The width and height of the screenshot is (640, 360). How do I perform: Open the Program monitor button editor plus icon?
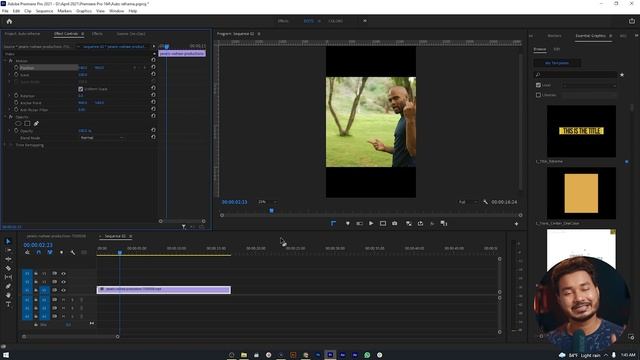coord(516,224)
